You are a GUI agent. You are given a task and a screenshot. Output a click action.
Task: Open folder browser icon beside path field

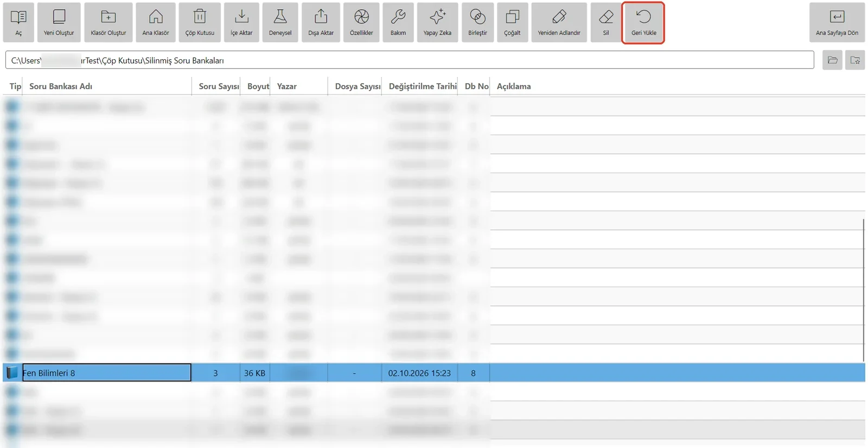coord(832,60)
